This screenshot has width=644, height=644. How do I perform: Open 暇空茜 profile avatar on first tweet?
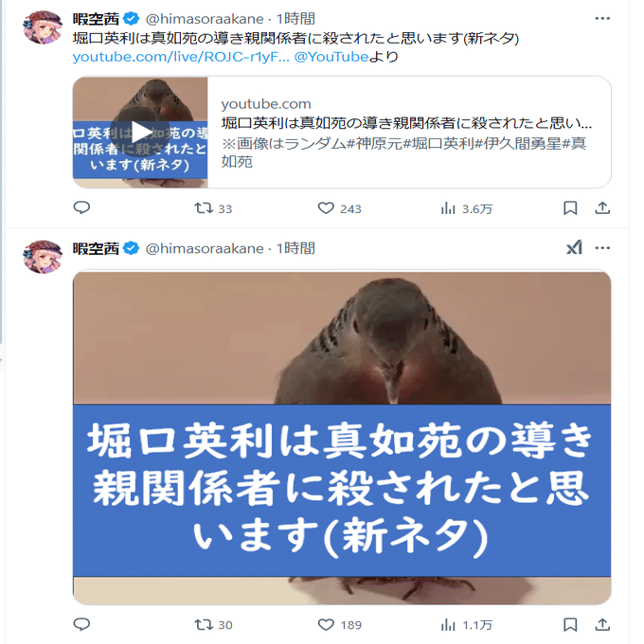tap(43, 27)
